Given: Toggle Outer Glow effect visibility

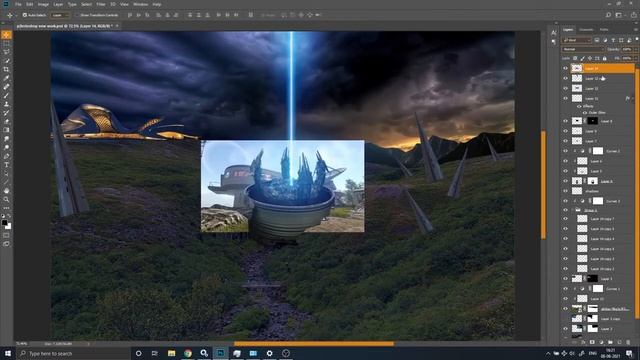Looking at the screenshot, I should 584,113.
